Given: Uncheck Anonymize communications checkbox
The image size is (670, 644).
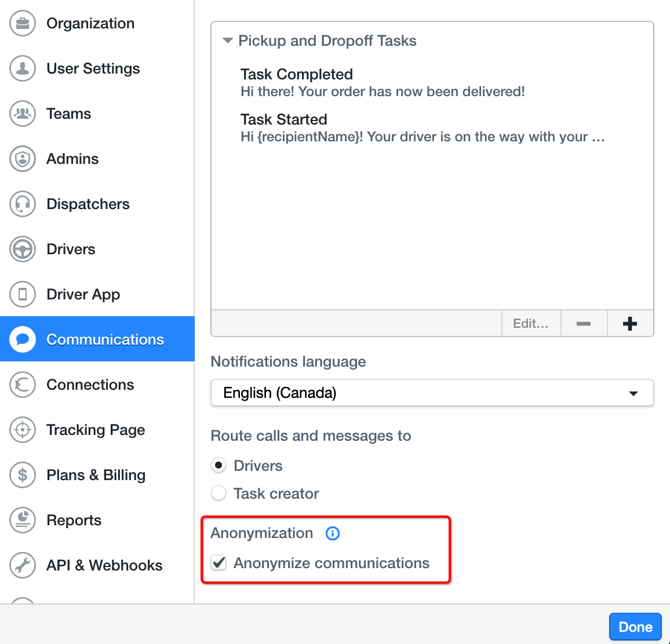Looking at the screenshot, I should (219, 563).
